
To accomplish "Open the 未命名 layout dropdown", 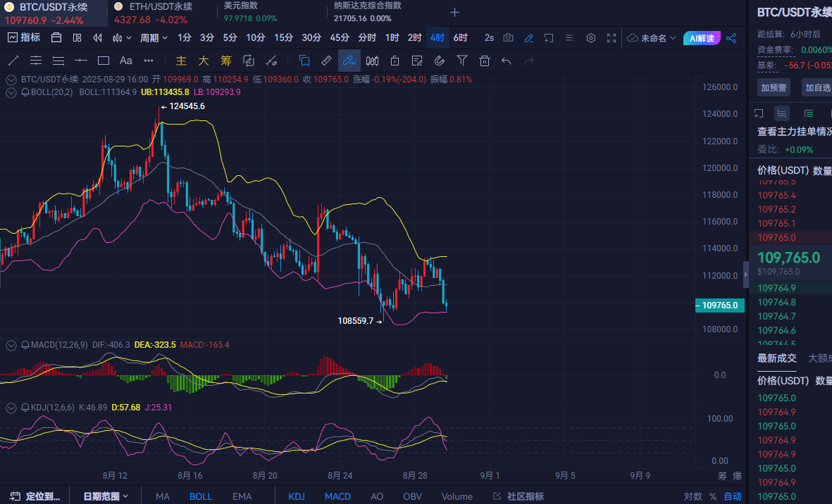I will click(x=651, y=37).
